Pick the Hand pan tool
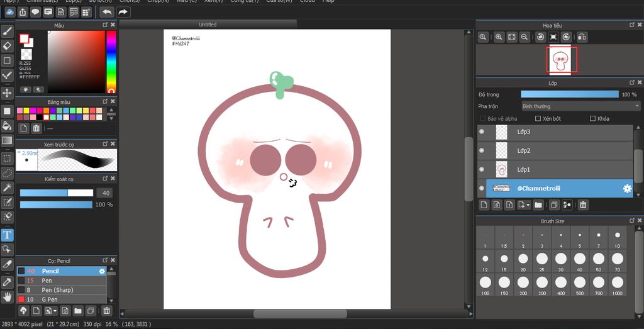This screenshot has width=644, height=329. pyautogui.click(x=8, y=296)
